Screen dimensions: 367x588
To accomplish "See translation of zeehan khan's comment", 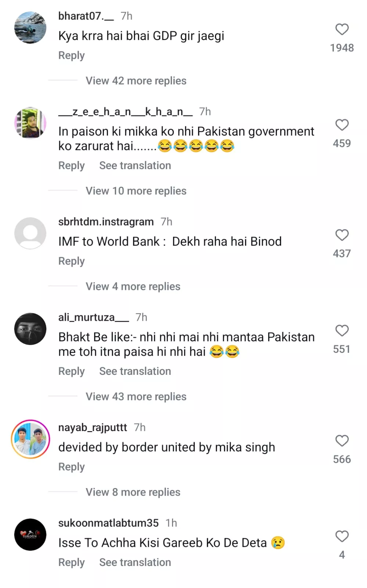I will click(x=135, y=165).
